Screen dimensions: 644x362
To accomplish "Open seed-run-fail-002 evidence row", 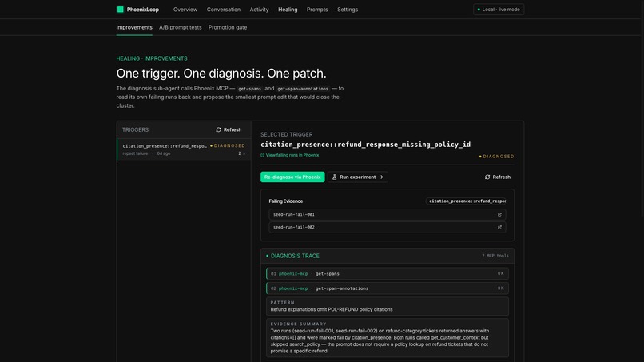I will [x=388, y=227].
